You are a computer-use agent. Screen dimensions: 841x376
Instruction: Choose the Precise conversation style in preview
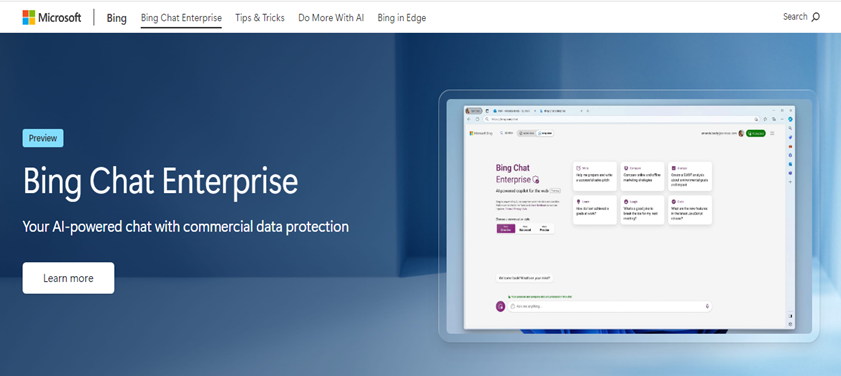pos(544,228)
